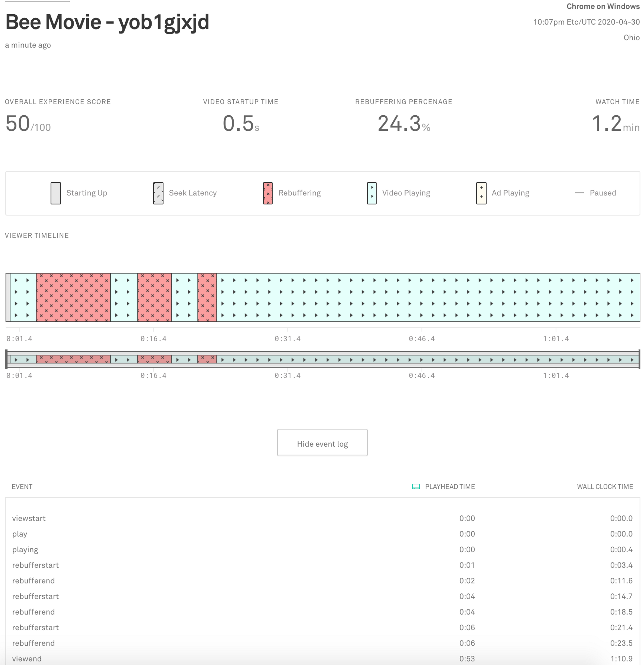
Task: Click the Starting Up legend icon
Action: pos(56,193)
